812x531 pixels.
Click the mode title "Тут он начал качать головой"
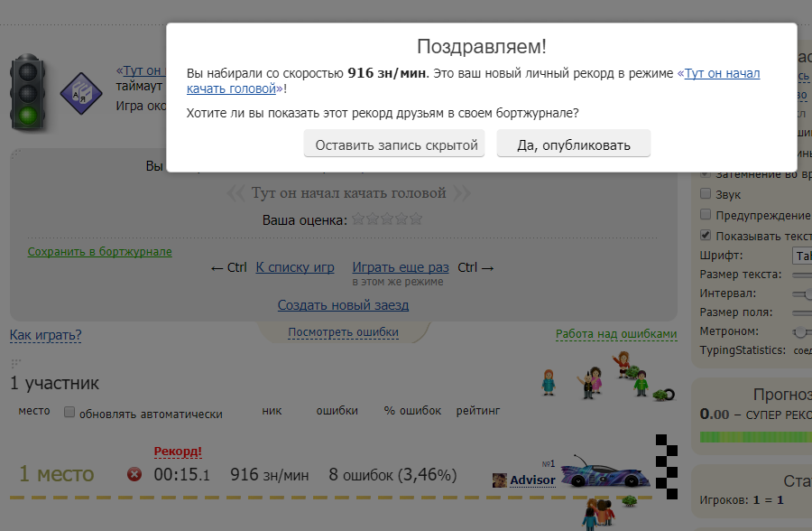click(348, 193)
